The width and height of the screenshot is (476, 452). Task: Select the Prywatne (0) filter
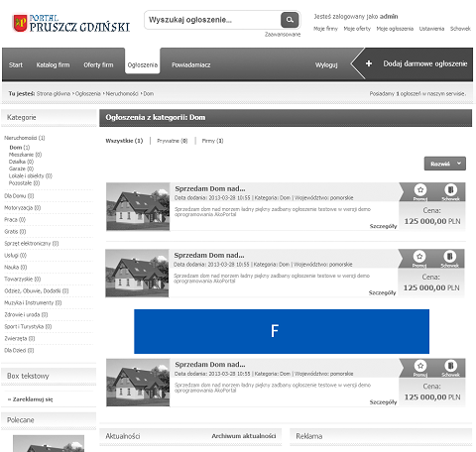click(x=173, y=141)
